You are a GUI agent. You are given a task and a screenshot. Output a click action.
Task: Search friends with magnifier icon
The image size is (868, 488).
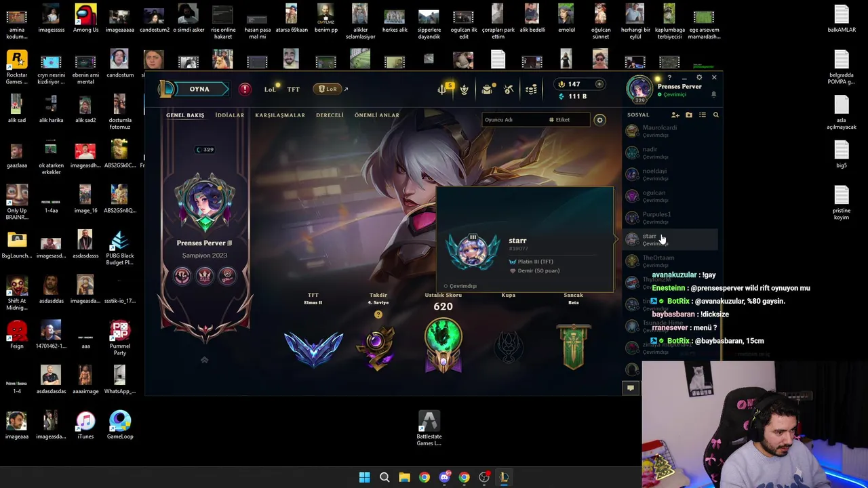[x=715, y=115]
